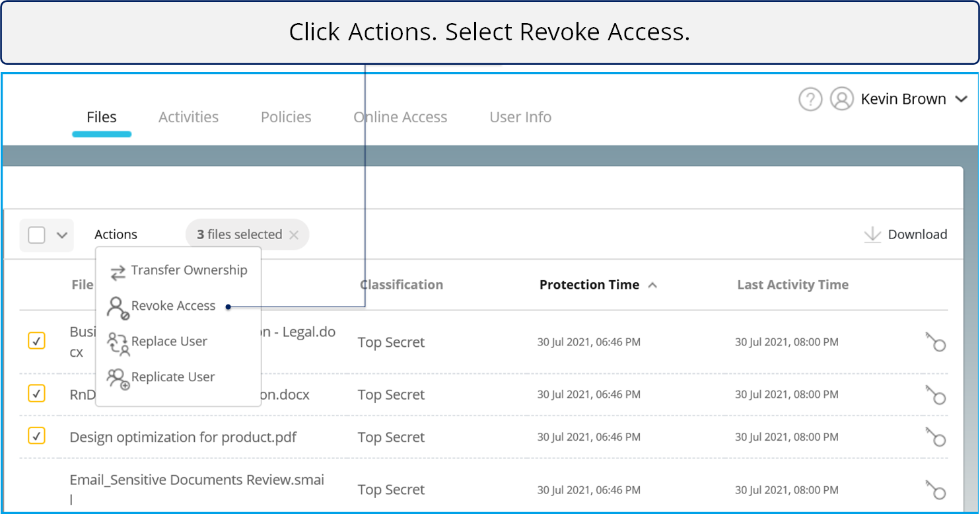Open the Policies tab

point(286,117)
